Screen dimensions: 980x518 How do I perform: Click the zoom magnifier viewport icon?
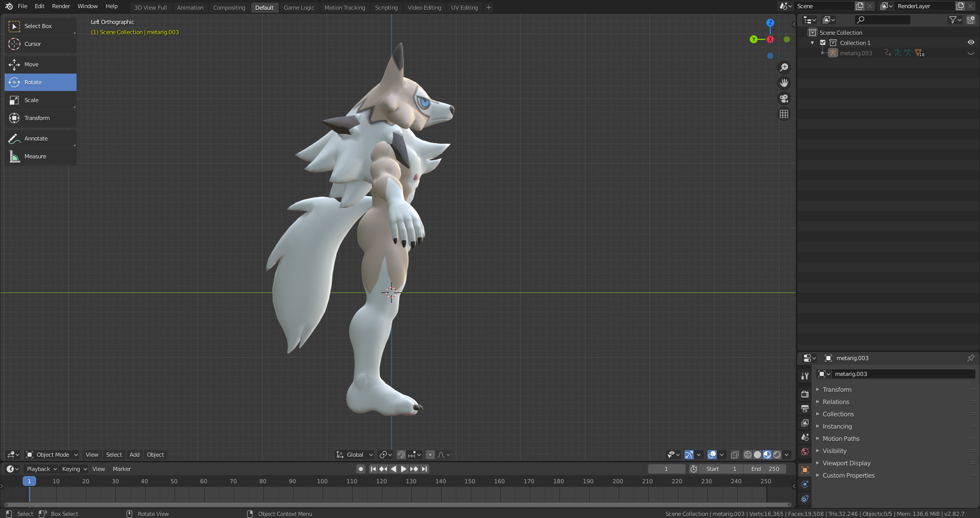[784, 67]
